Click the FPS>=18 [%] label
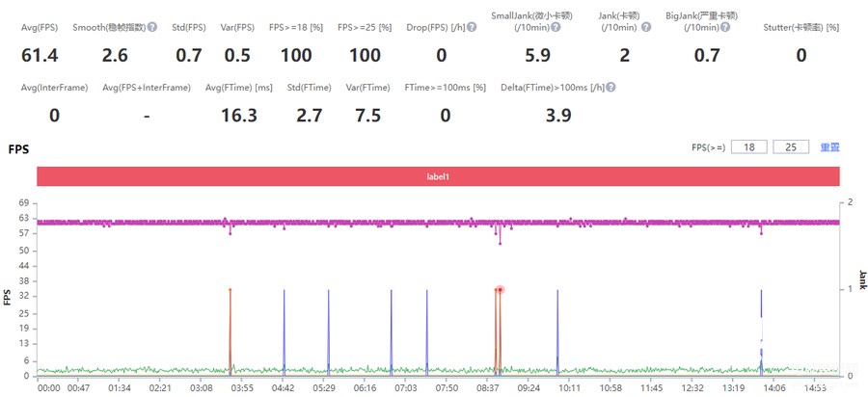The image size is (868, 397). coord(296,28)
